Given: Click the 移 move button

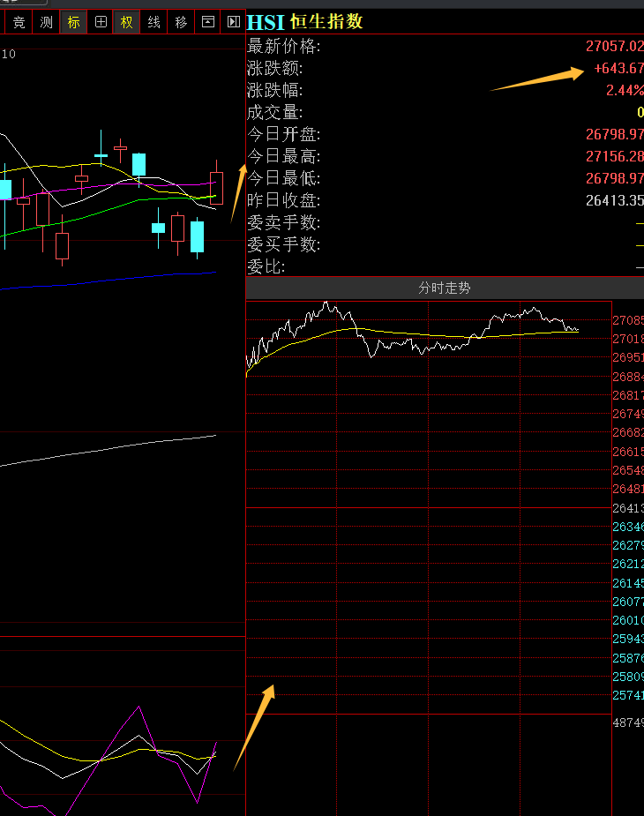Looking at the screenshot, I should [x=181, y=22].
